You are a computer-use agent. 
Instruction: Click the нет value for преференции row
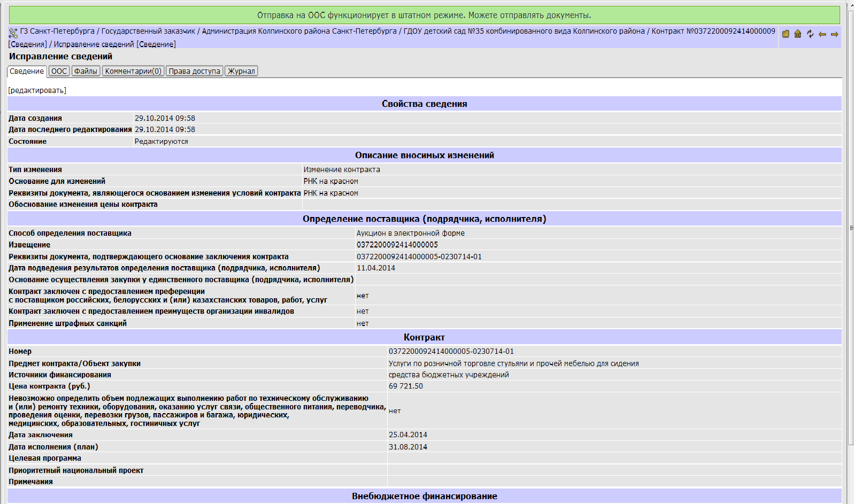(x=363, y=296)
